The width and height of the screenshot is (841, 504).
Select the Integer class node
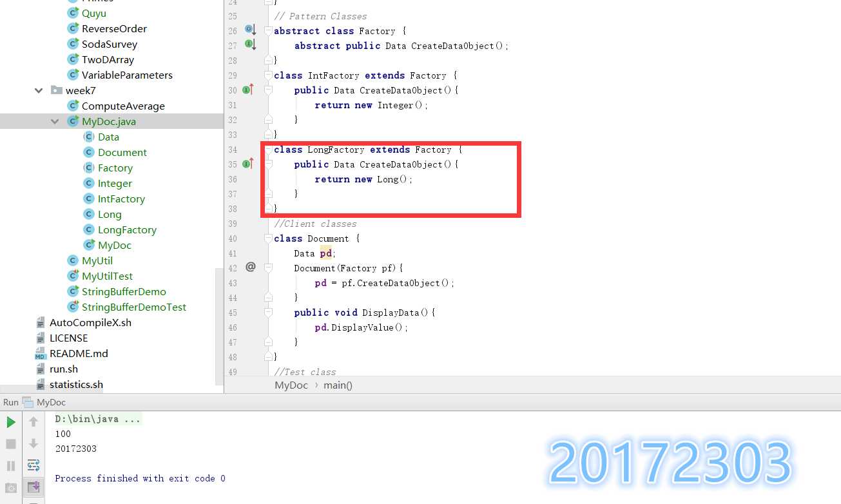click(x=115, y=183)
